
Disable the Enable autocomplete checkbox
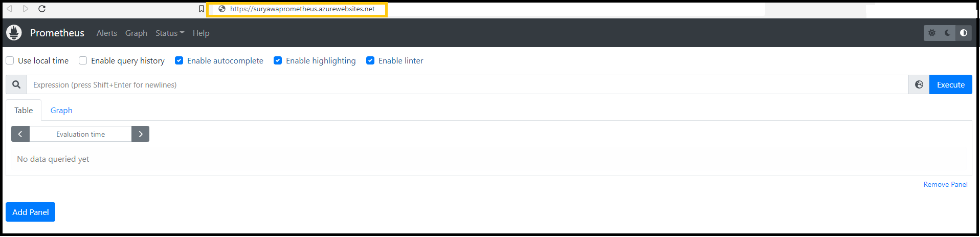(x=179, y=60)
